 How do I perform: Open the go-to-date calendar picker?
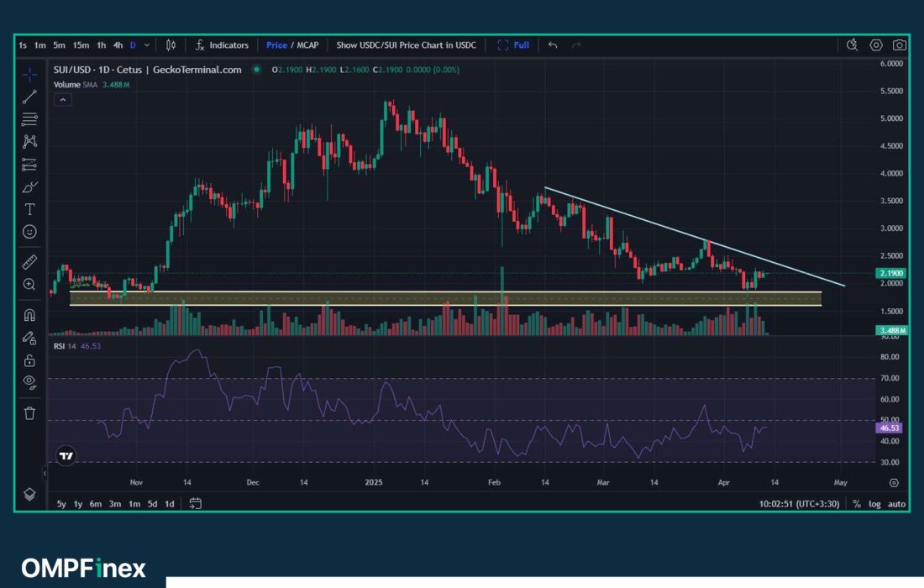click(195, 504)
